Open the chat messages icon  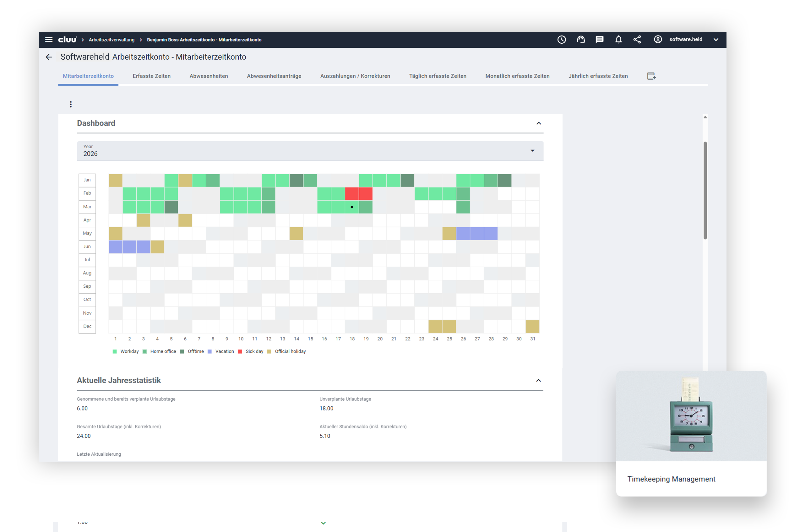coord(600,40)
